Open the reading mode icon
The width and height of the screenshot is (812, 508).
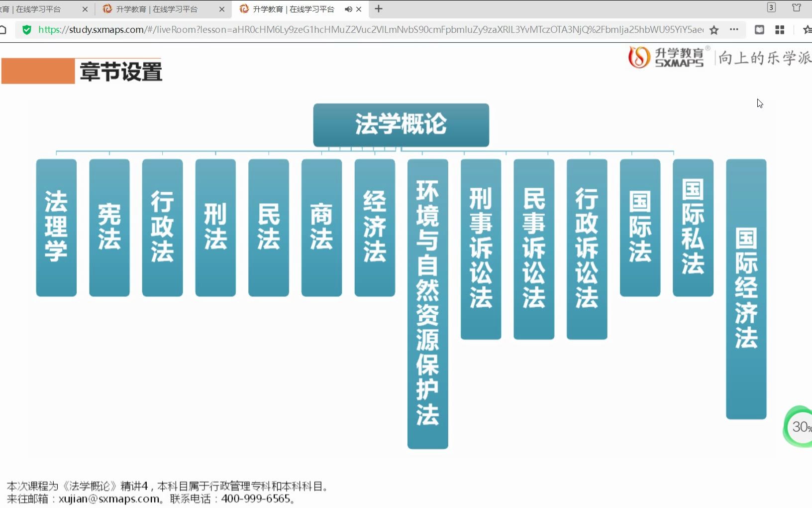[x=759, y=30]
